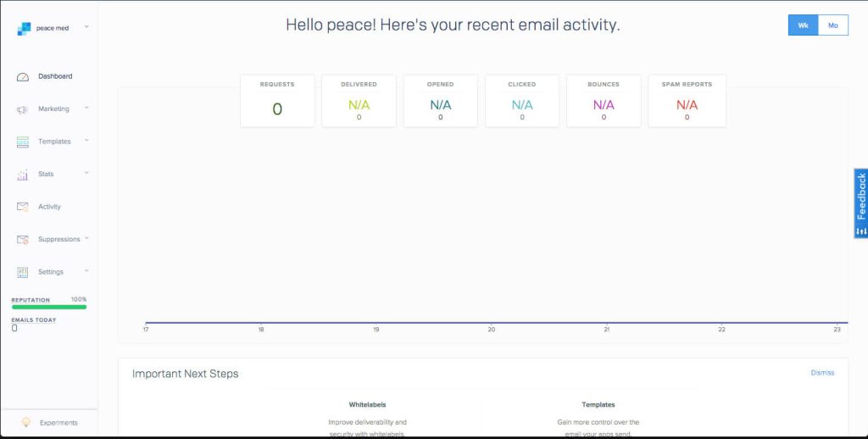Expand the Settings submenu chevron
Image resolution: width=868 pixels, height=439 pixels.
[x=86, y=270]
